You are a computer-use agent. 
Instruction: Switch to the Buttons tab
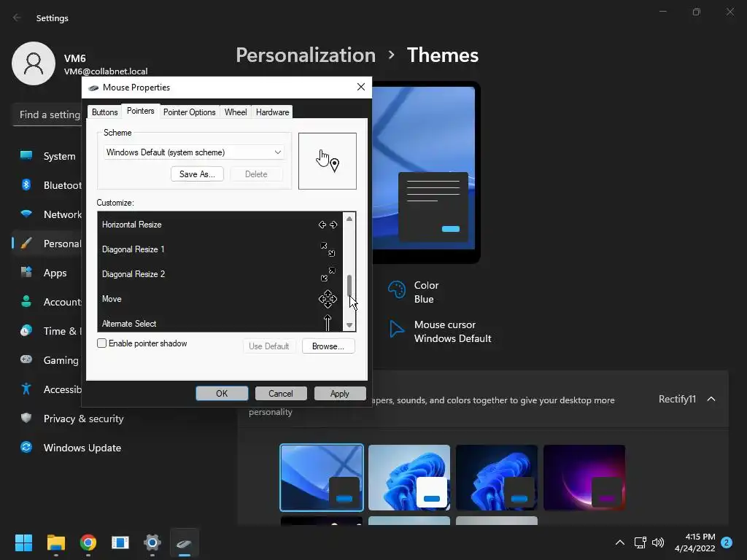[105, 112]
